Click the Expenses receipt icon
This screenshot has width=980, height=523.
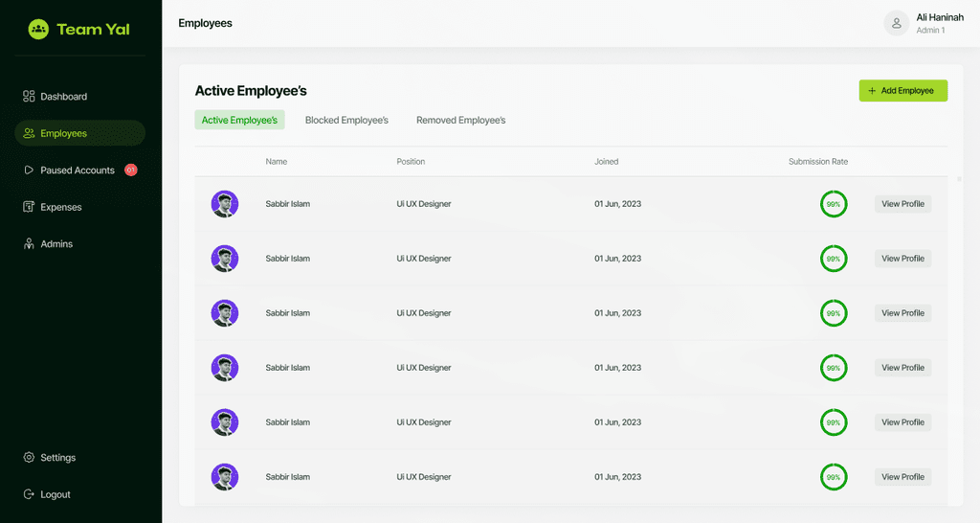point(29,207)
